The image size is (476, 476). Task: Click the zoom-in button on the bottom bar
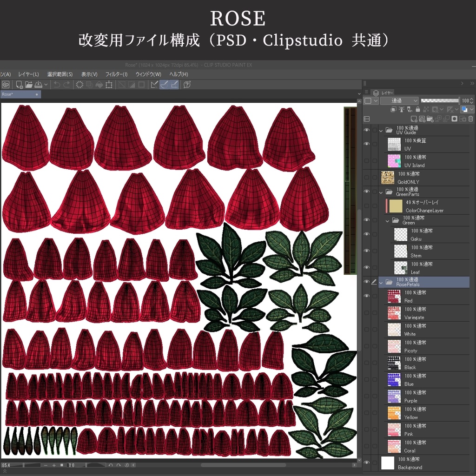(x=54, y=464)
